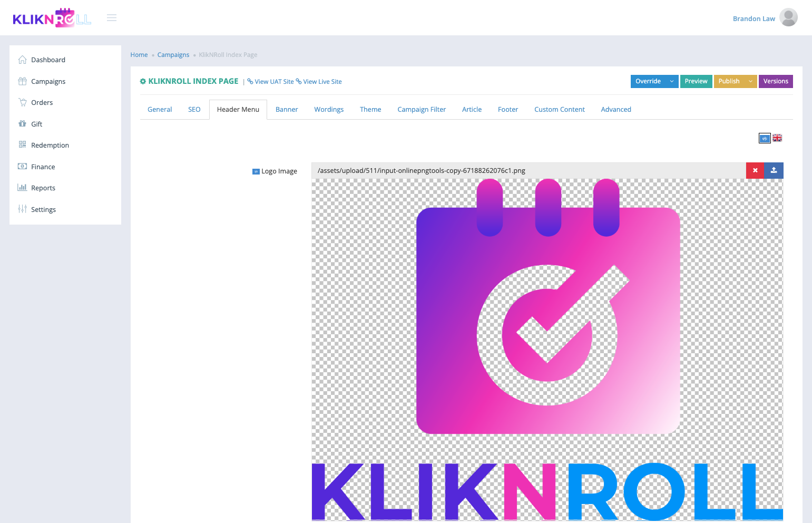Switch to the Article tab

point(472,110)
